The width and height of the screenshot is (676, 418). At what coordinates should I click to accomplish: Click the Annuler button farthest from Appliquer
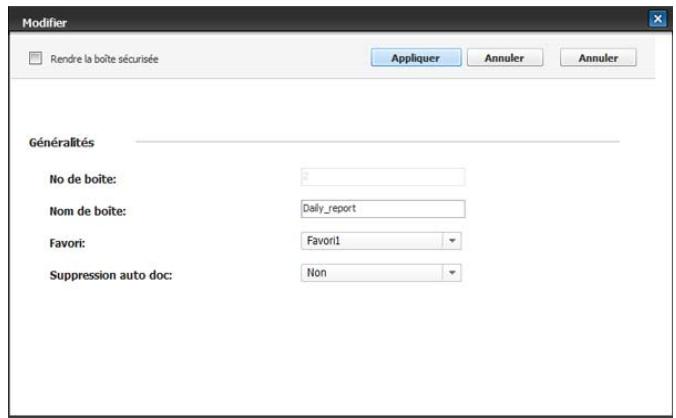(x=596, y=58)
